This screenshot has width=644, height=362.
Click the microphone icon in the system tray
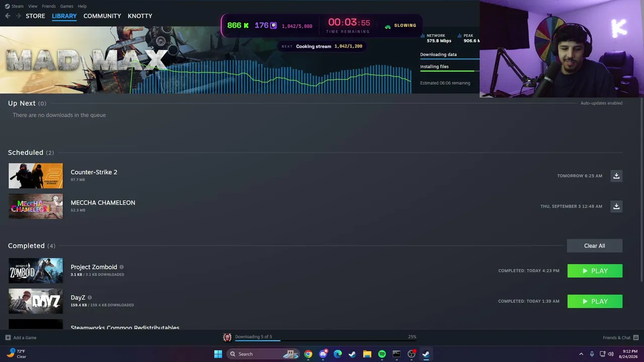pyautogui.click(x=592, y=354)
